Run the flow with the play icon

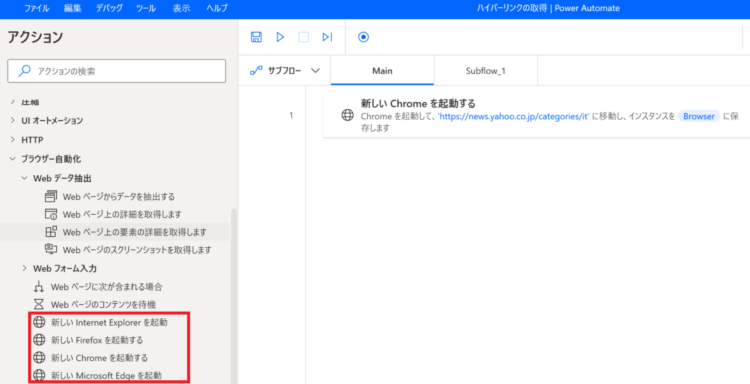[x=280, y=37]
